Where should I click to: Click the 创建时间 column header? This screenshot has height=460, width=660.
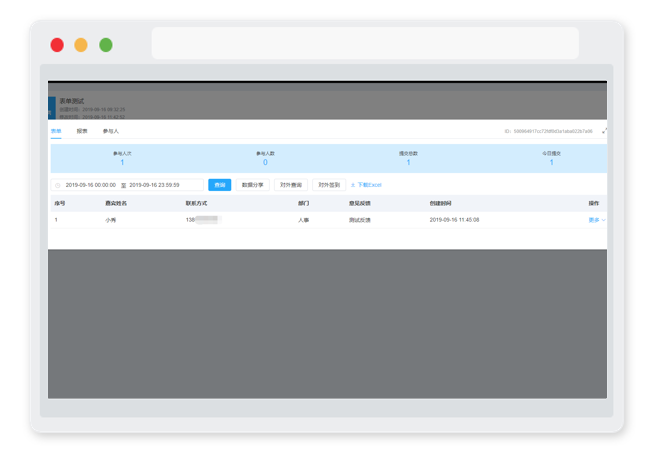pos(440,203)
